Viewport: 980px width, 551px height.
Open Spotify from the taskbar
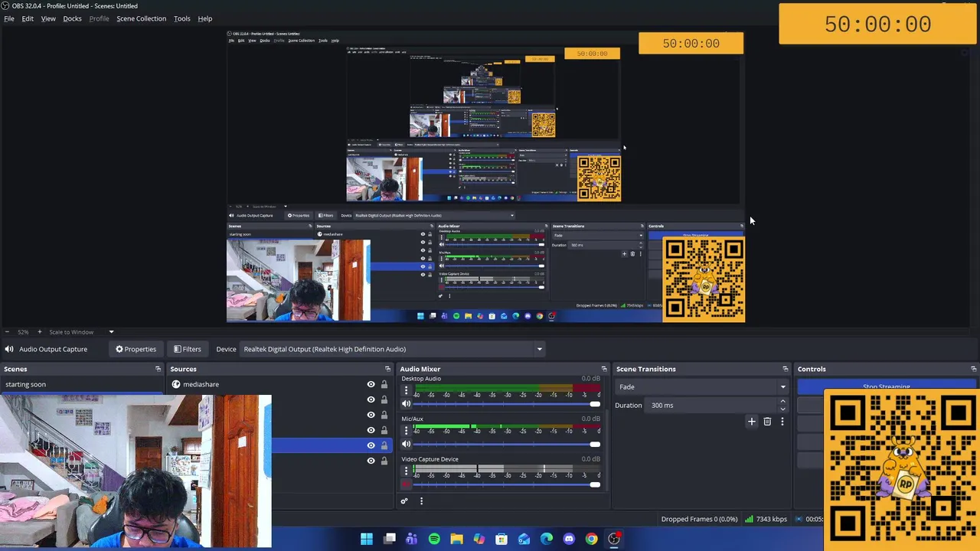tap(434, 539)
